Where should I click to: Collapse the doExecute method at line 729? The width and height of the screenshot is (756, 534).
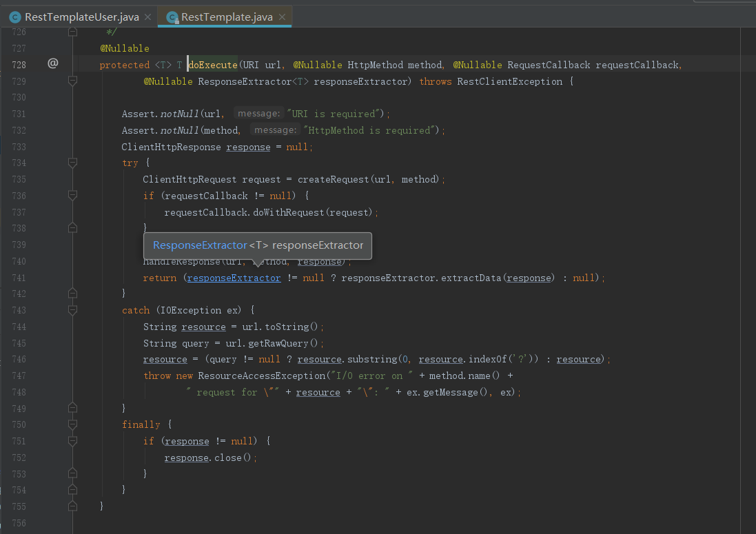pyautogui.click(x=73, y=81)
